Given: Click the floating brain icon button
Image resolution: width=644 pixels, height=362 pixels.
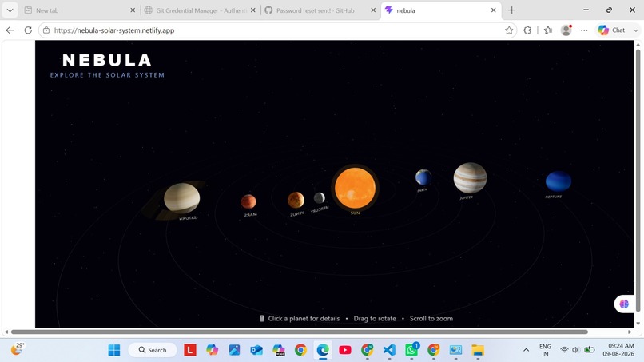Looking at the screenshot, I should pos(624,304).
